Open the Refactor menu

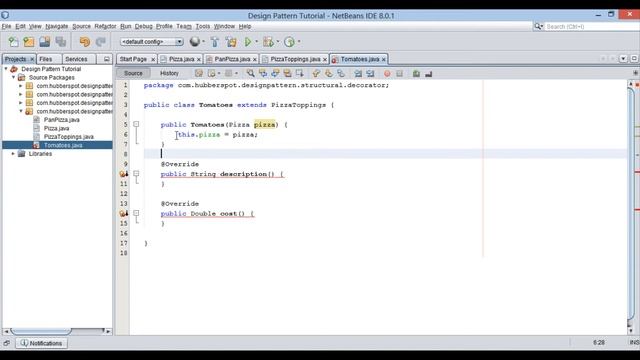[x=105, y=26]
